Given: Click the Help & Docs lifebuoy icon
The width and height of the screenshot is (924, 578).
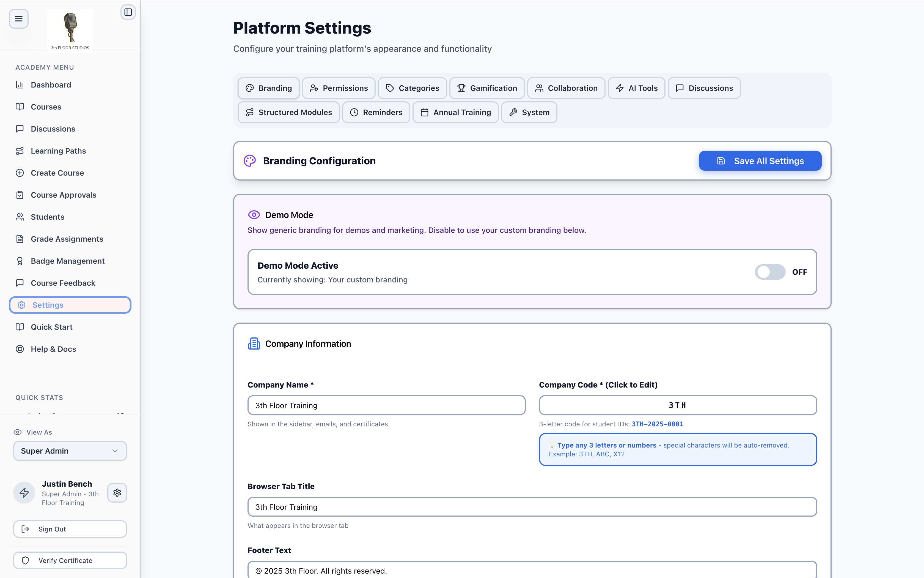Looking at the screenshot, I should tap(20, 349).
